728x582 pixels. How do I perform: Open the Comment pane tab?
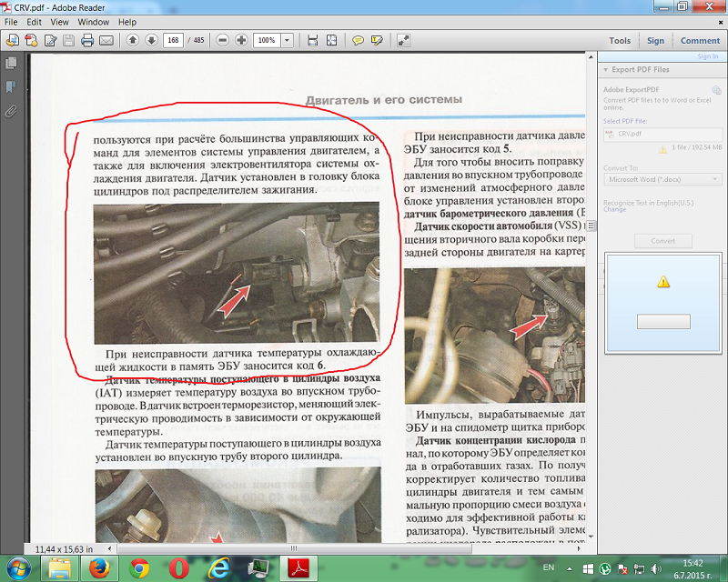(700, 40)
